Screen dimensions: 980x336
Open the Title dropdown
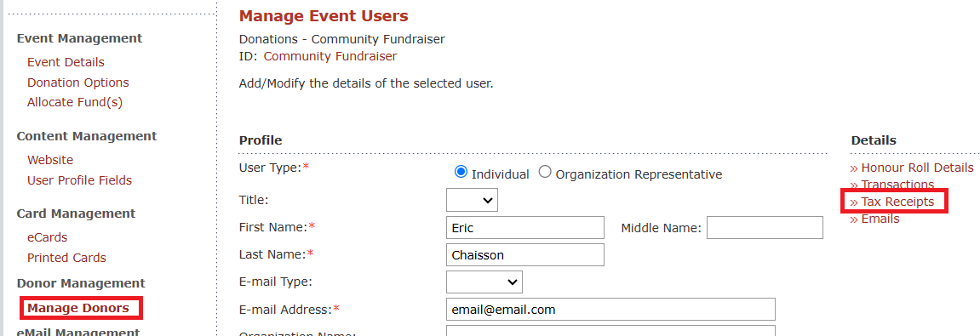pos(472,200)
